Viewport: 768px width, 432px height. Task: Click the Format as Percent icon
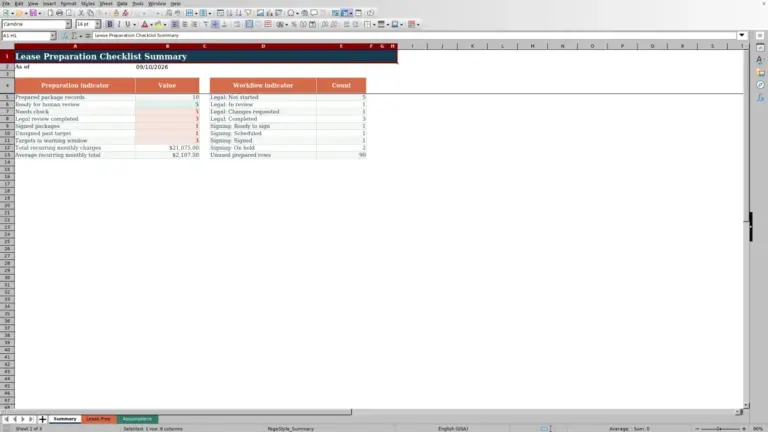pyautogui.click(x=294, y=24)
